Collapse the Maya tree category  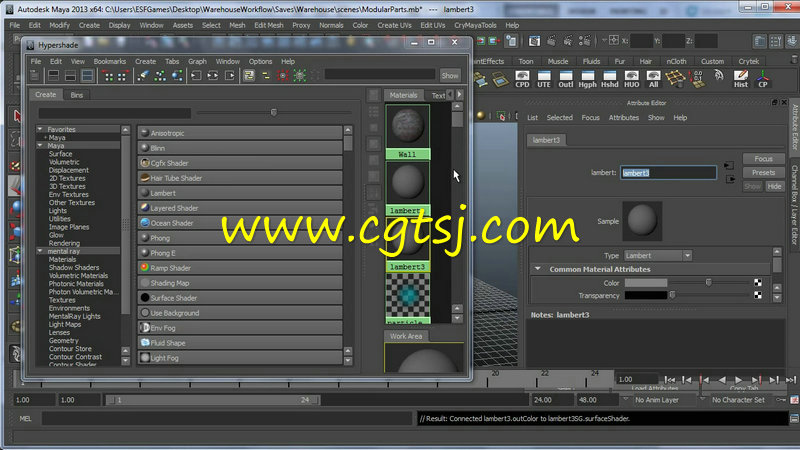point(40,146)
